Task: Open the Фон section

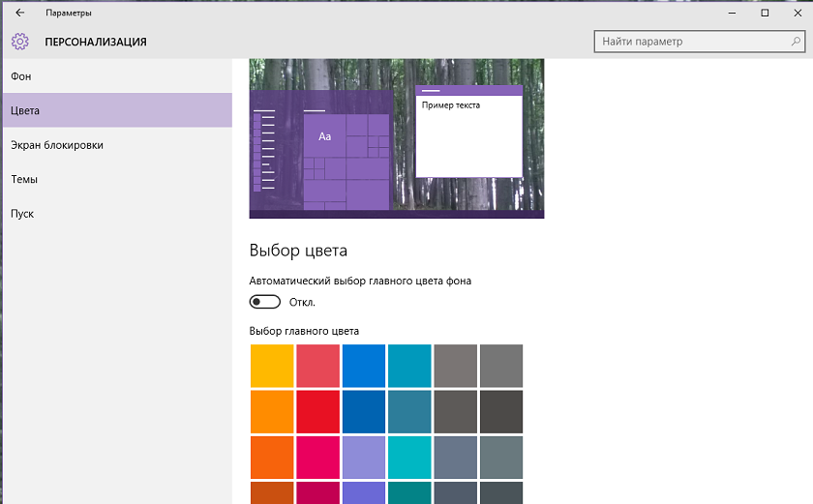Action: (x=21, y=76)
